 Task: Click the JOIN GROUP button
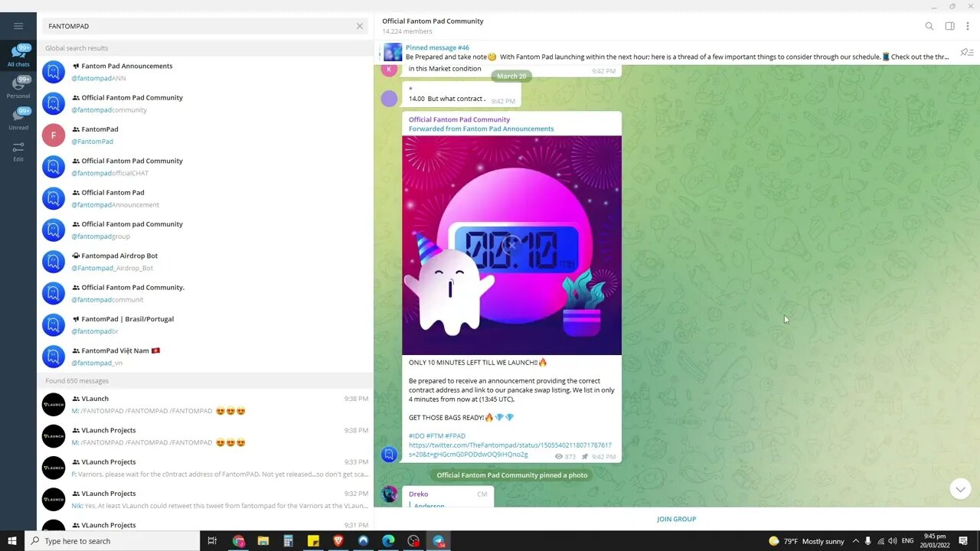click(x=677, y=519)
